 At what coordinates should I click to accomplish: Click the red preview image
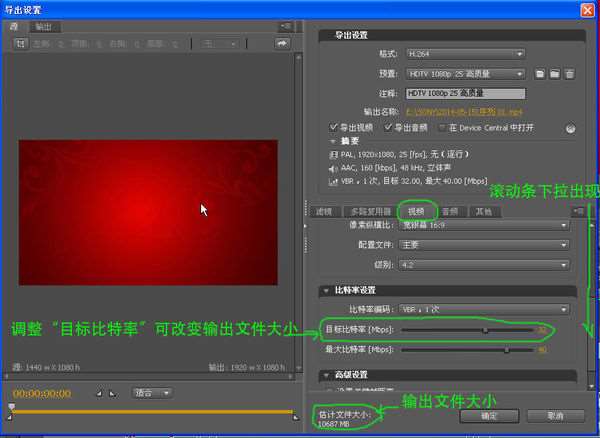coord(148,212)
